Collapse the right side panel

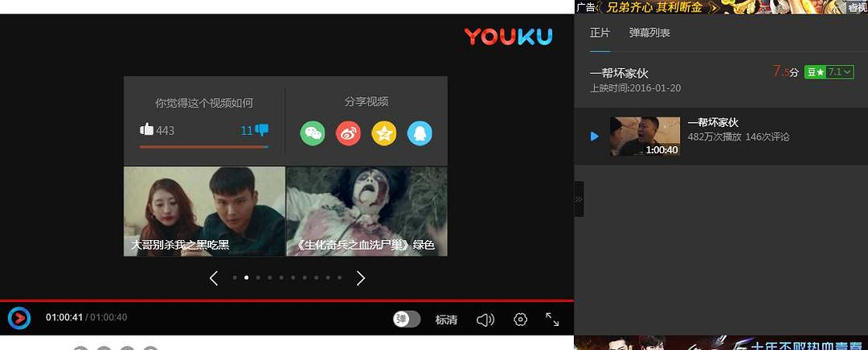click(x=579, y=199)
